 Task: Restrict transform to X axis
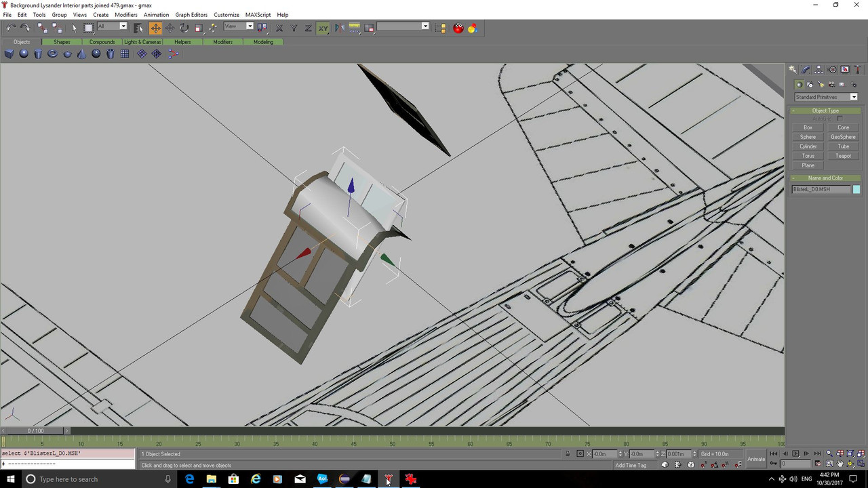point(279,28)
